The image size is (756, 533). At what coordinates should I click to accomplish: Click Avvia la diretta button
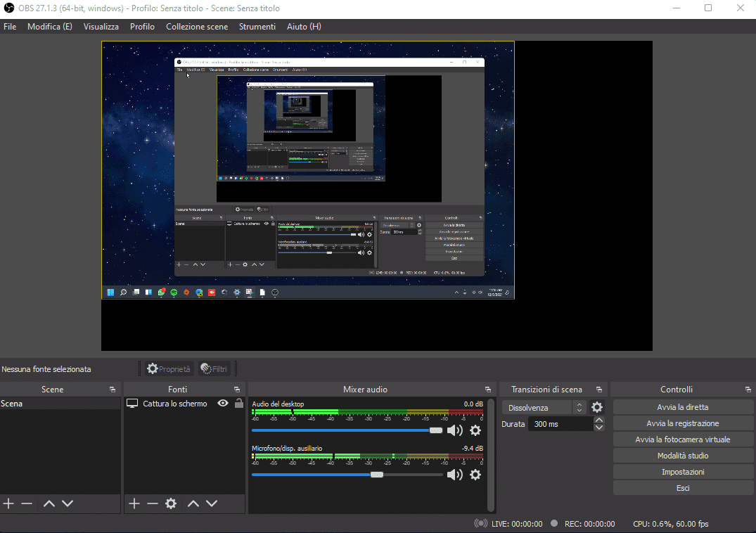[683, 407]
